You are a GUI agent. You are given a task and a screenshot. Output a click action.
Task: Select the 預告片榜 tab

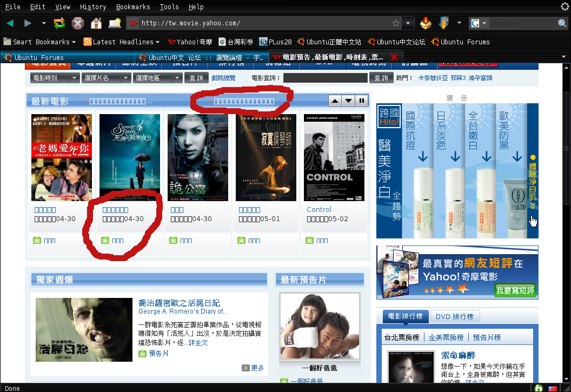pos(487,337)
